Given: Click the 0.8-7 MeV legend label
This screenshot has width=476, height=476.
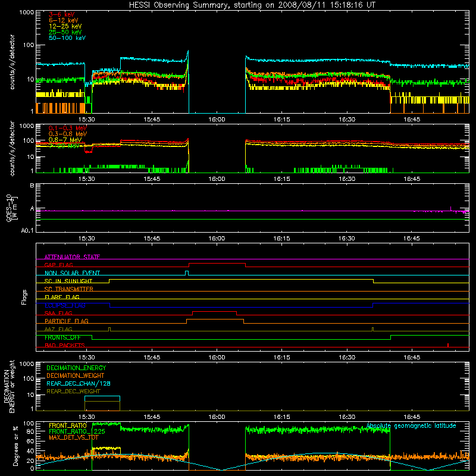Looking at the screenshot, I should 65,140.
